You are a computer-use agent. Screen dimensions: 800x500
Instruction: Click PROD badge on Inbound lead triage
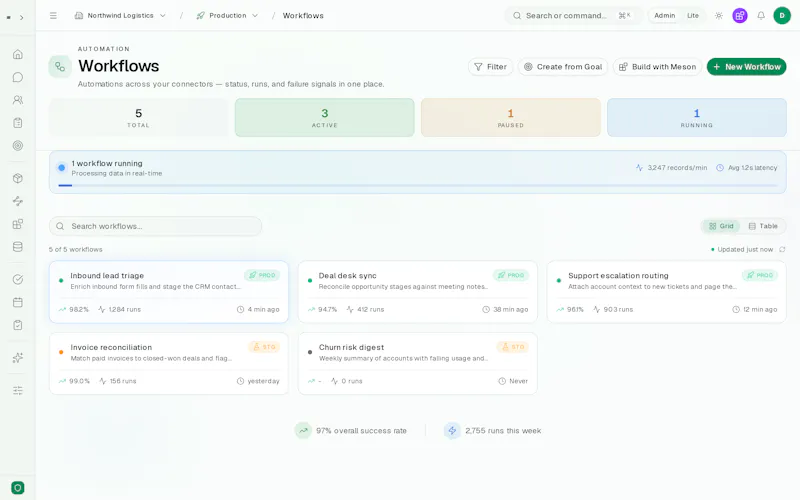pyautogui.click(x=262, y=276)
